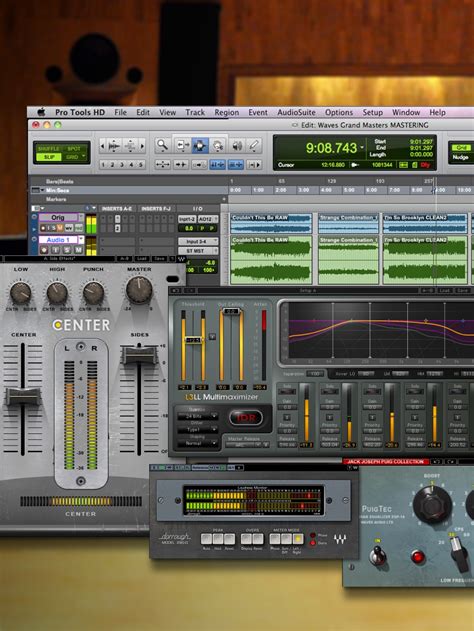Viewport: 474px width, 631px height.
Task: Add a marker with the plus button
Action: (224, 199)
